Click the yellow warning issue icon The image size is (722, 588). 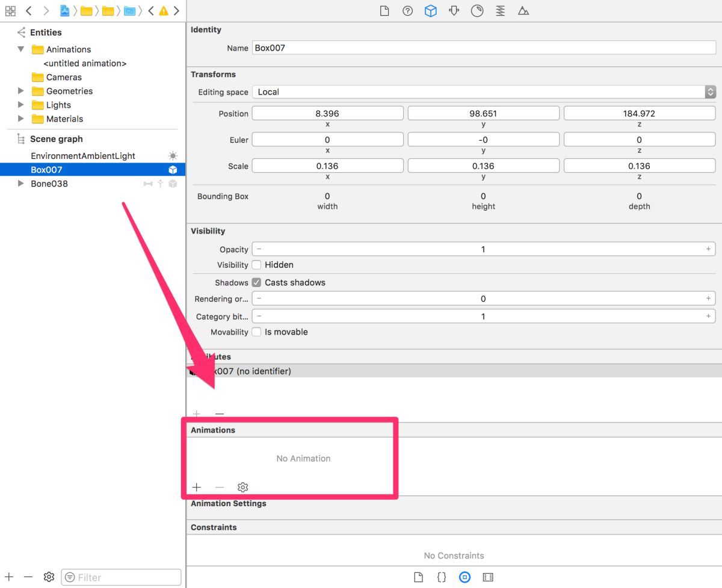(x=163, y=11)
